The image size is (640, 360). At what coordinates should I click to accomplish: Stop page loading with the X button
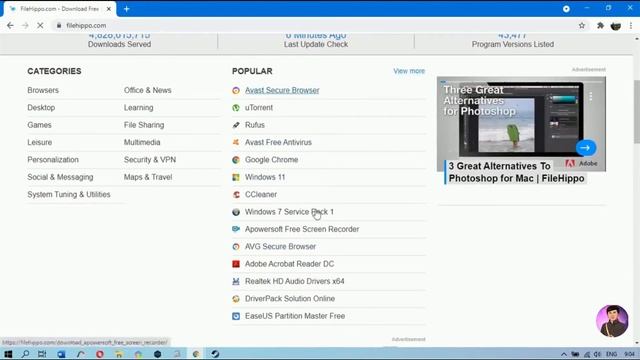[40, 25]
